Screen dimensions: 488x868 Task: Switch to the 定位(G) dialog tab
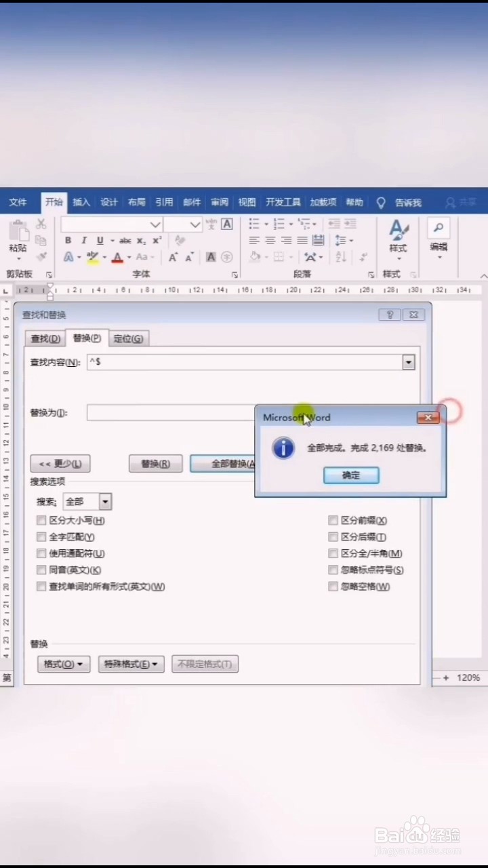[128, 338]
